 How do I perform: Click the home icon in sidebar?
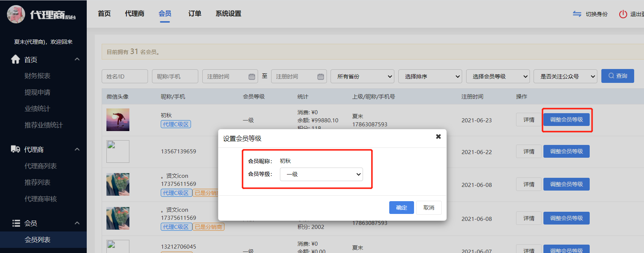point(15,60)
